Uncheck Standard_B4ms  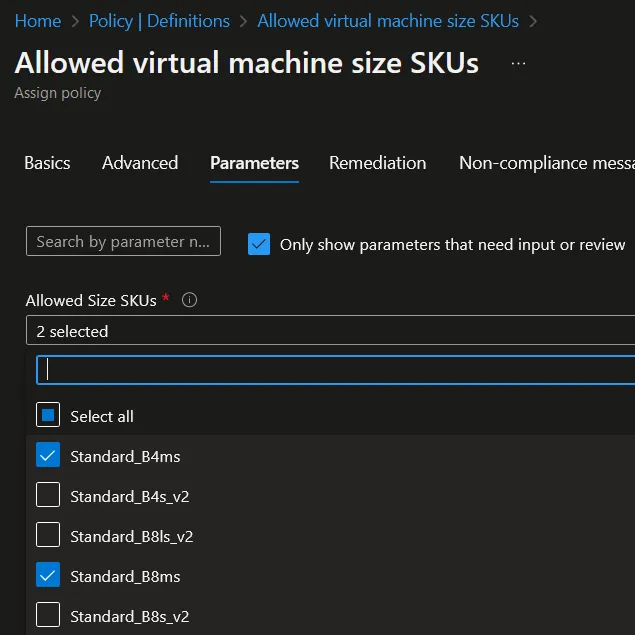click(48, 454)
